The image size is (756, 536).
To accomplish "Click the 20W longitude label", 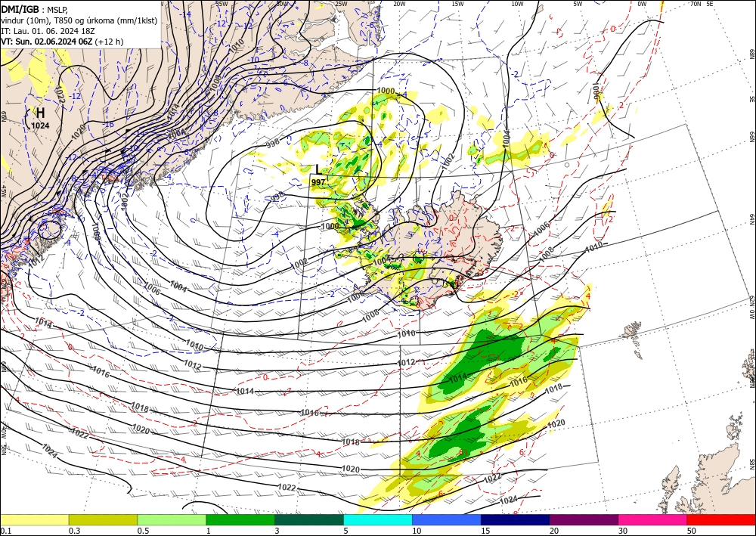I will point(398,4).
